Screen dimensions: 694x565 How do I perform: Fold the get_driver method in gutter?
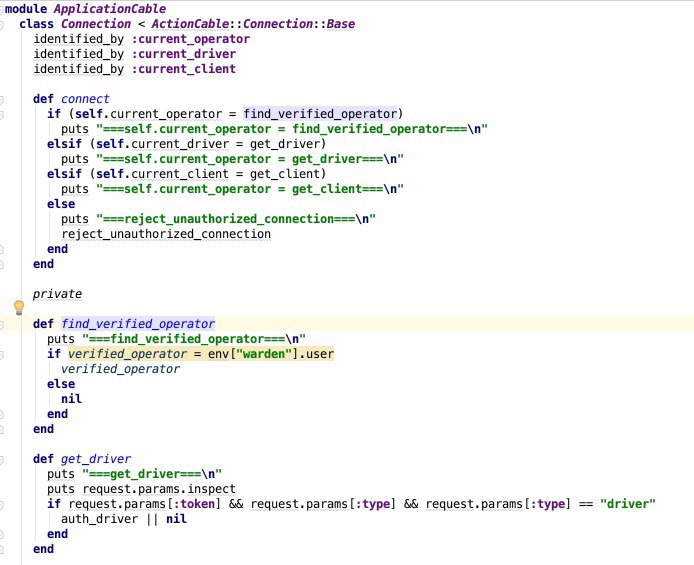[x=1, y=460]
